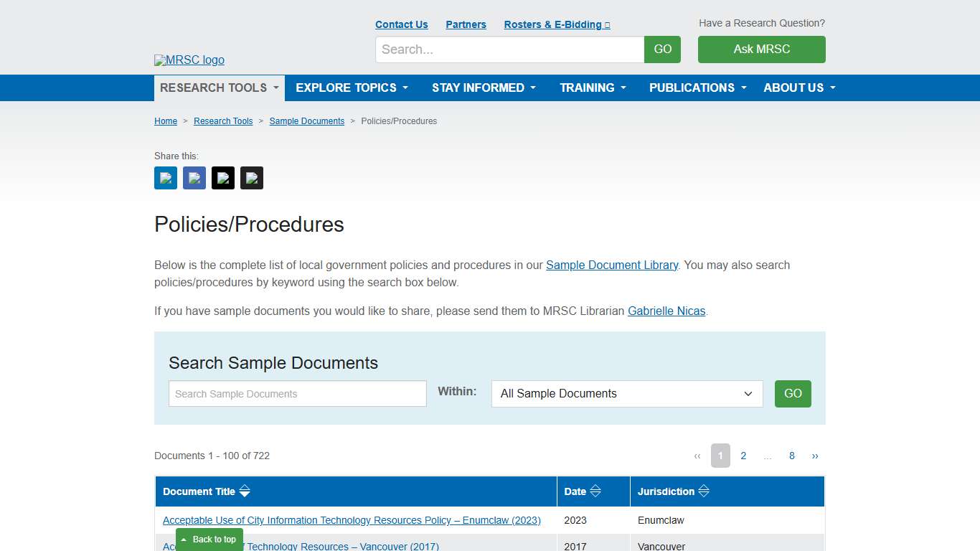Sort the Document Title column
Image resolution: width=980 pixels, height=551 pixels.
coord(245,491)
